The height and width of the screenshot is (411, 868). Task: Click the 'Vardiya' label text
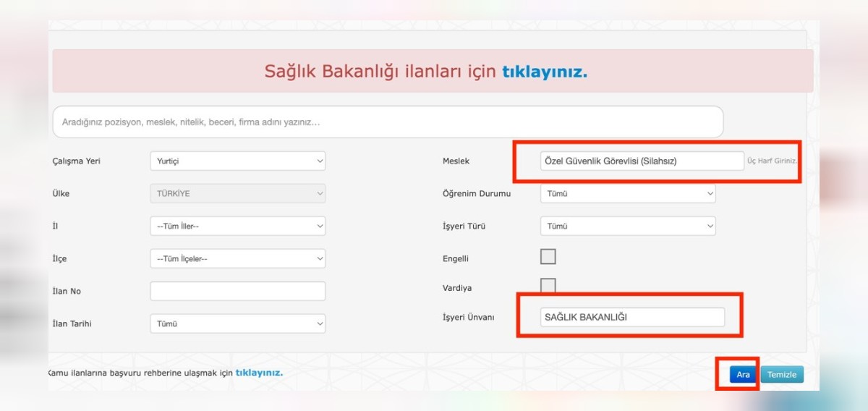[x=457, y=288]
